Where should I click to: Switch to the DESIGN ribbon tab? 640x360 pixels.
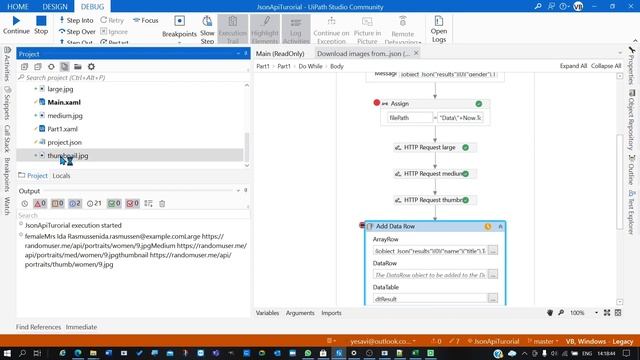[55, 7]
